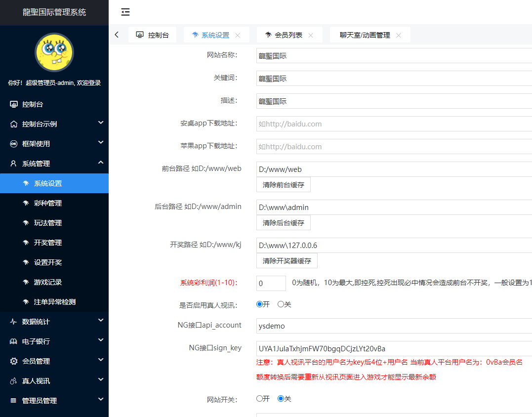Collapse the 系统管理 menu
The image size is (532, 417).
(54, 164)
